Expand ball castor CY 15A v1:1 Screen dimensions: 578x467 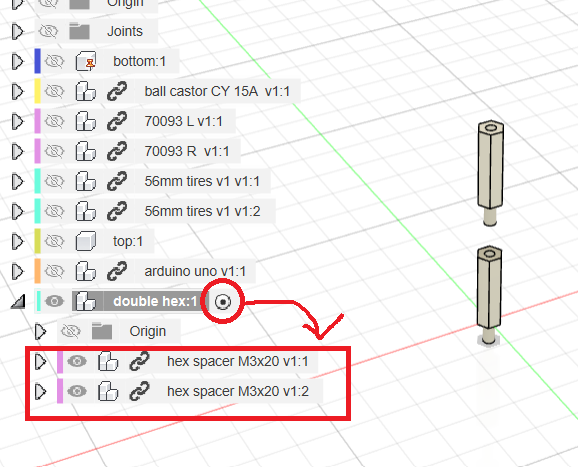coord(17,91)
